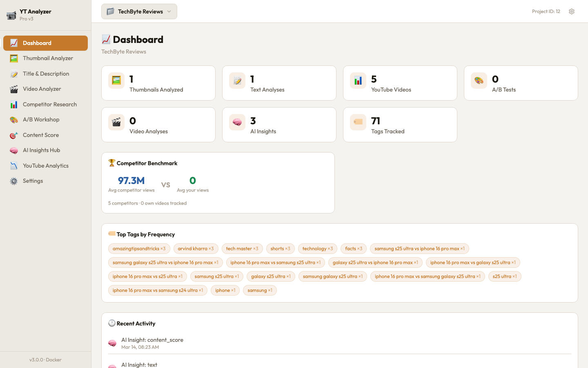Image resolution: width=588 pixels, height=368 pixels.
Task: Click the YT Analyzer camera logo
Action: pyautogui.click(x=11, y=15)
